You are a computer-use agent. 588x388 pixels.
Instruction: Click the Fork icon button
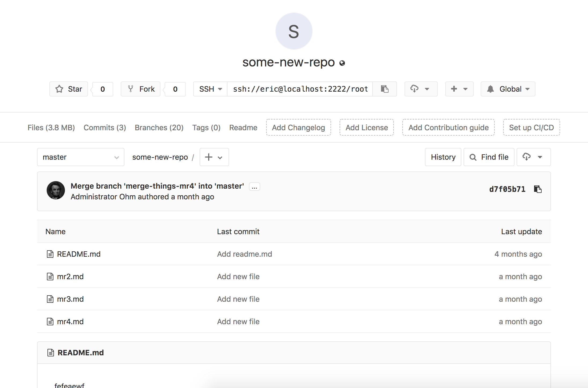[x=141, y=89]
